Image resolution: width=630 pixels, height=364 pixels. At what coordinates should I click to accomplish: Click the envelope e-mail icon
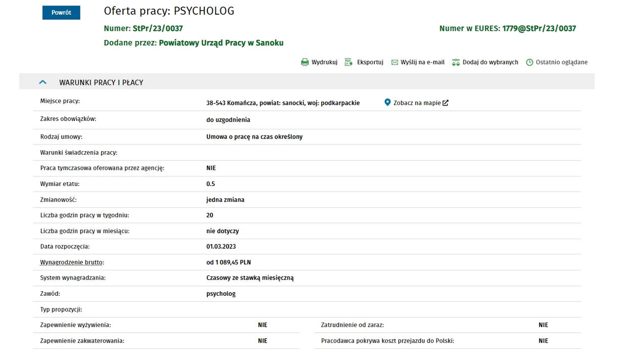(x=394, y=62)
